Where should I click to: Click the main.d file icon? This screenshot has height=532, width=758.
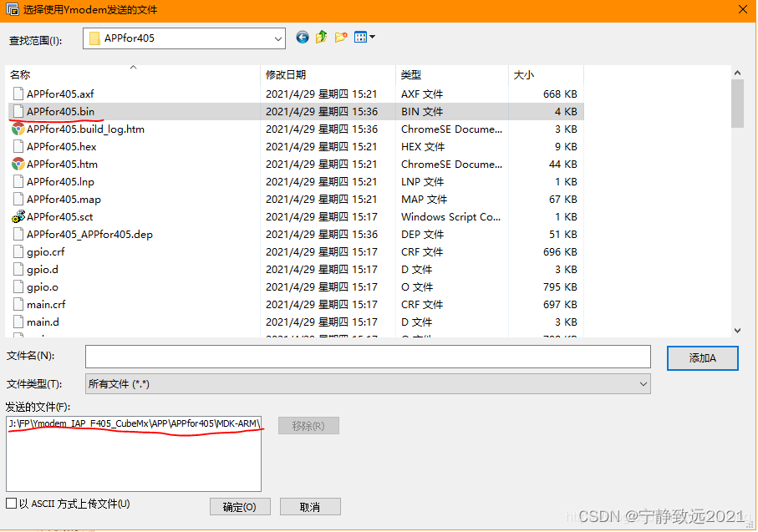(18, 322)
